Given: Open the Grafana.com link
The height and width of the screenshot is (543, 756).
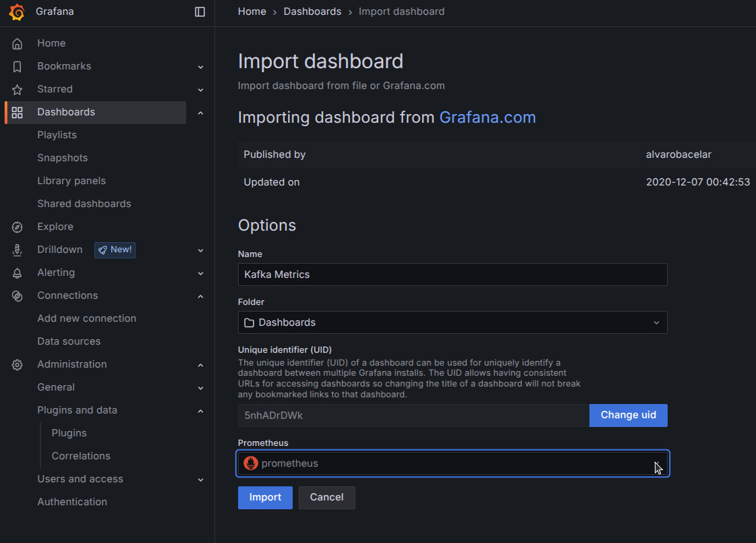Looking at the screenshot, I should (488, 117).
